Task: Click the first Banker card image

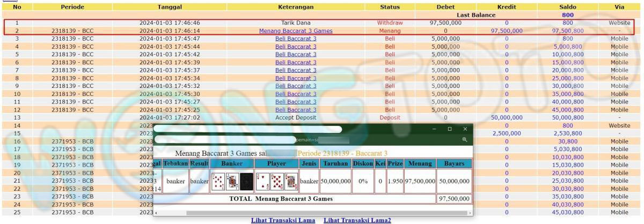Action: tap(218, 181)
